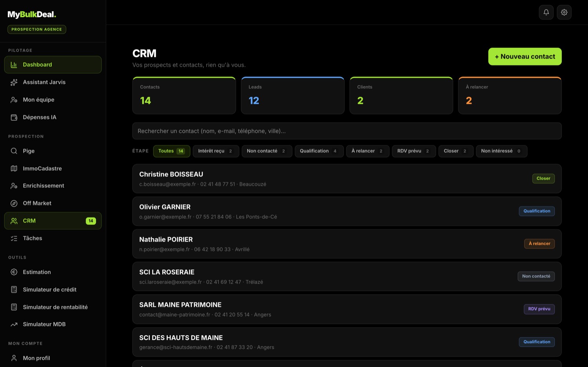
Task: Click the PROSPECTION AGENCE badge
Action: pos(37,29)
